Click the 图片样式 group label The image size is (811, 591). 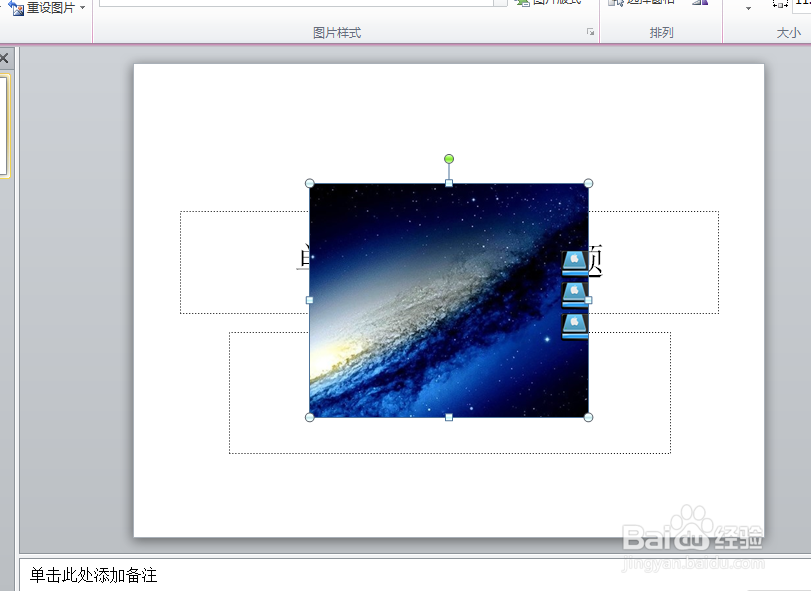pos(337,33)
